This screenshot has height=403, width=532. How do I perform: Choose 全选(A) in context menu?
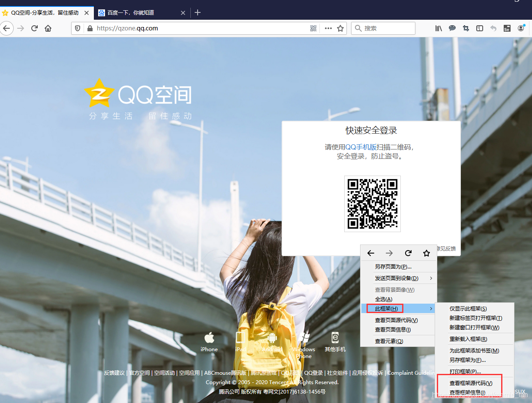(399, 299)
